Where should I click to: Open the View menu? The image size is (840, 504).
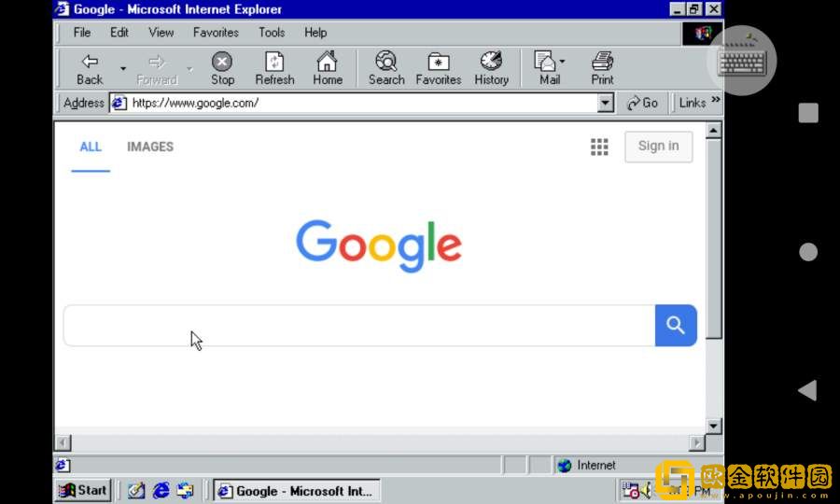161,33
